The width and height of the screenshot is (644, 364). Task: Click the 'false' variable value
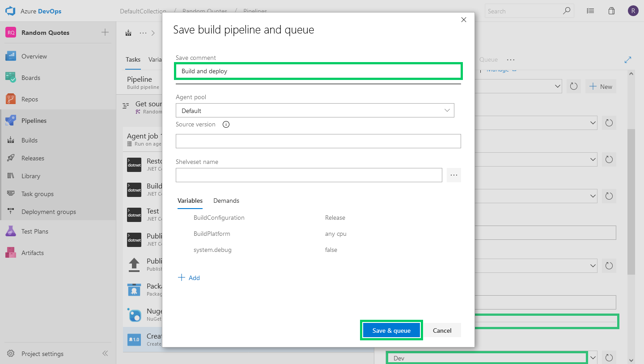331,250
